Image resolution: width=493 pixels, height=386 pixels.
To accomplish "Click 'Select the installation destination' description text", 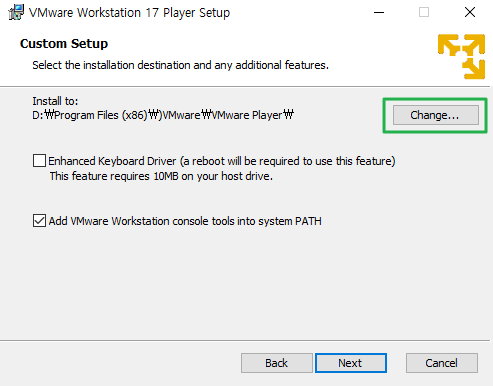I will 180,65.
